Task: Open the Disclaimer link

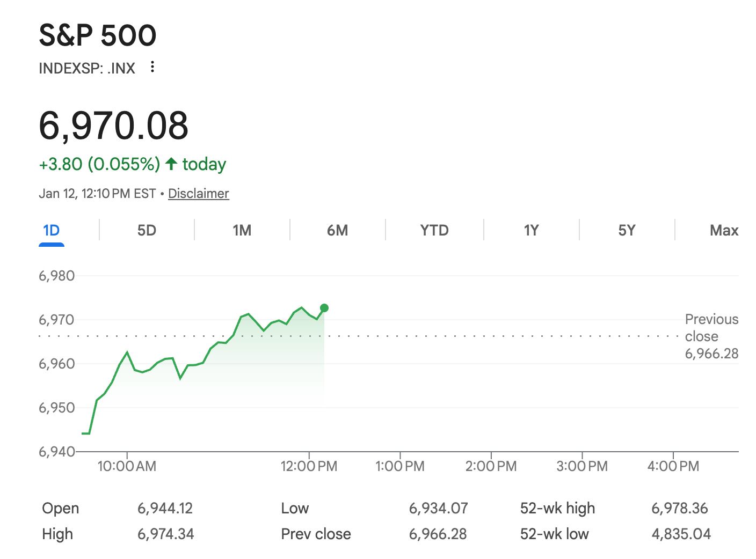Action: 198,194
